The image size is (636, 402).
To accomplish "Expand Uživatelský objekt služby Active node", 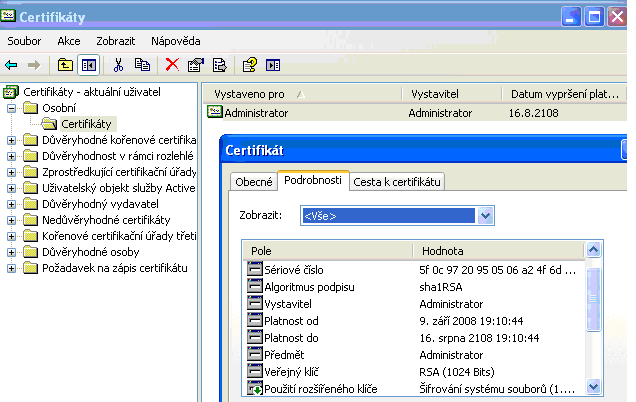I will coord(11,188).
